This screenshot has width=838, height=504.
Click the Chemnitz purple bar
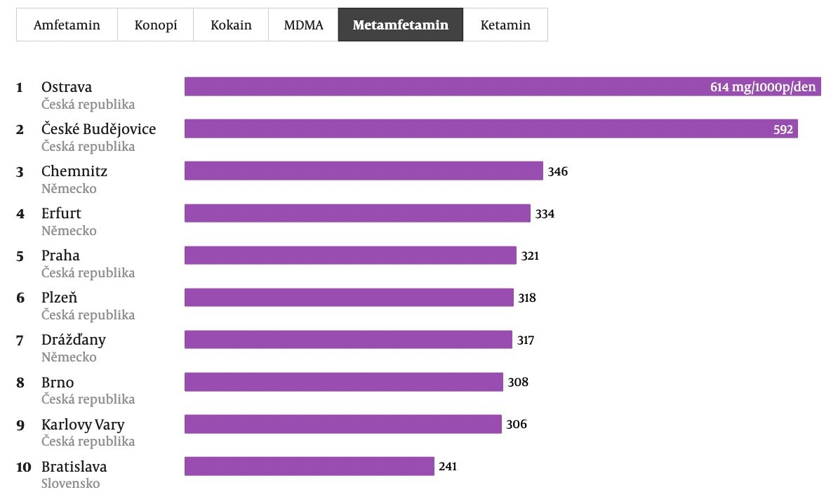click(x=364, y=171)
